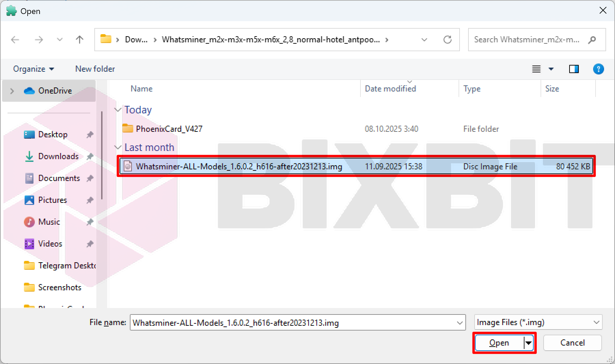Go up one folder level
Screen dimensions: 615x364
(80, 40)
